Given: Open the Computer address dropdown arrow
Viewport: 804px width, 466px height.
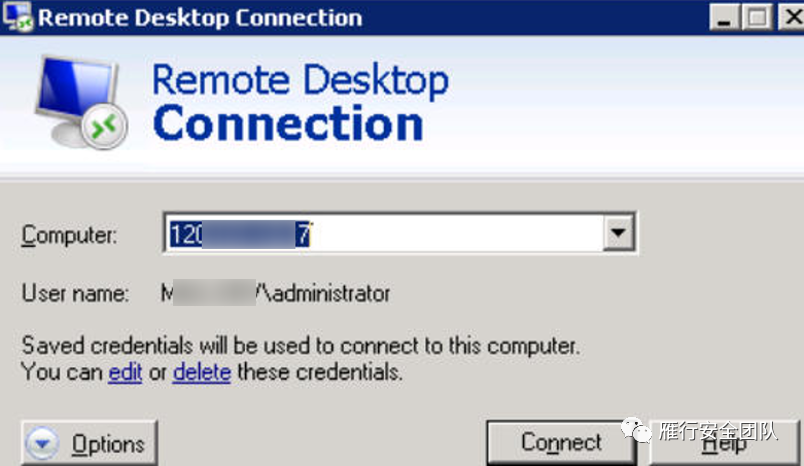Looking at the screenshot, I should click(618, 233).
